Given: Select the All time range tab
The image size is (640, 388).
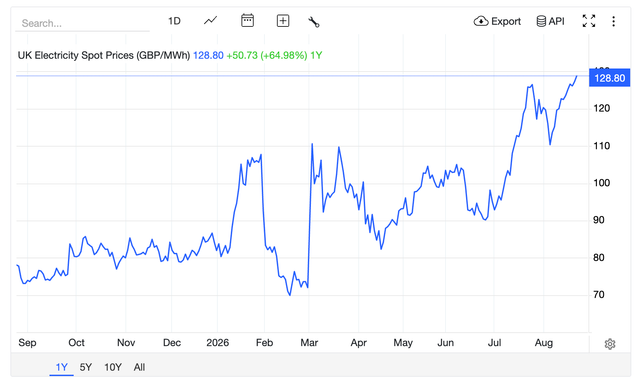Looking at the screenshot, I should [x=139, y=367].
